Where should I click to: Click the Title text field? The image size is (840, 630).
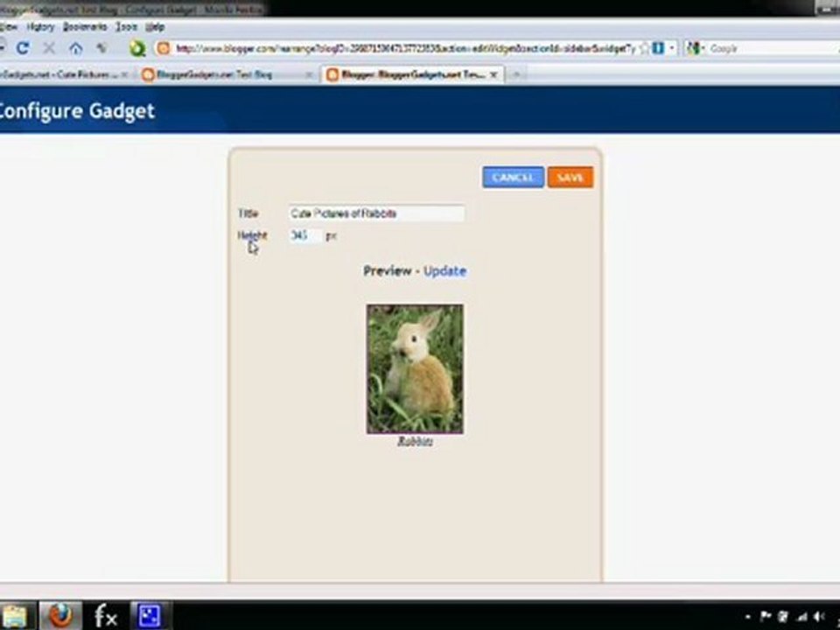click(x=376, y=213)
